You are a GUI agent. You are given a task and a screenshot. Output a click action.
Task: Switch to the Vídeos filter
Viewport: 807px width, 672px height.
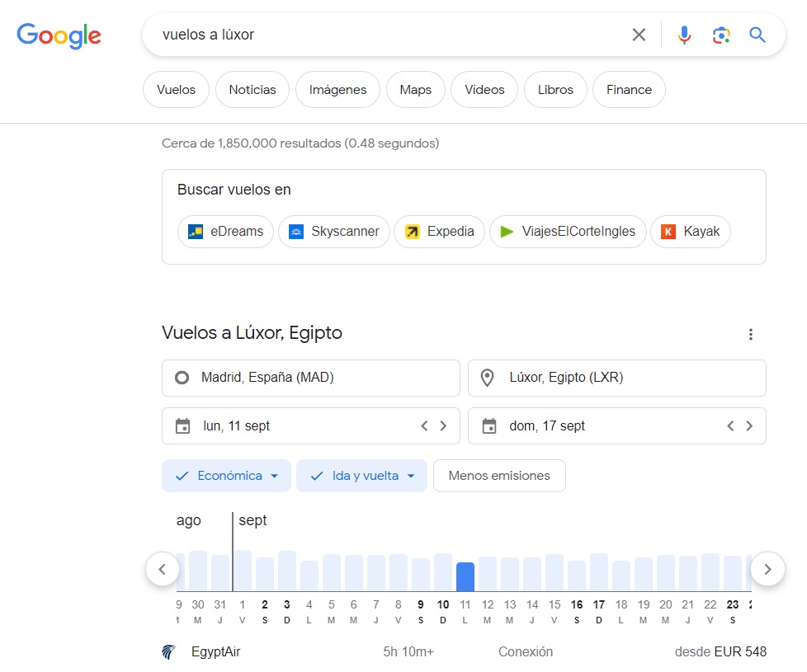484,90
